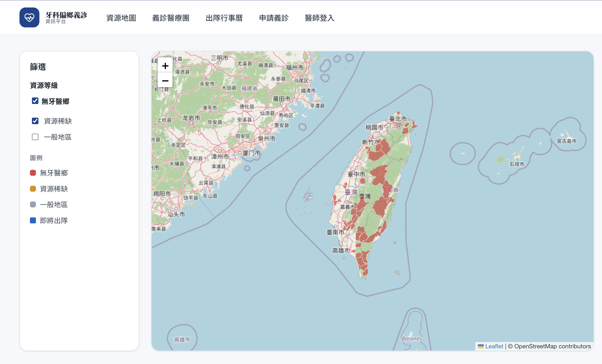Zoom out the map with minus button

(165, 81)
